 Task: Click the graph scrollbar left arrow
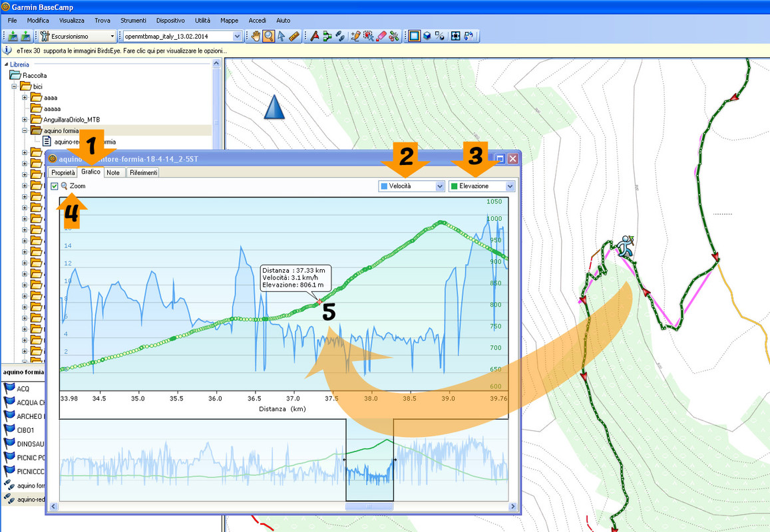[53, 506]
